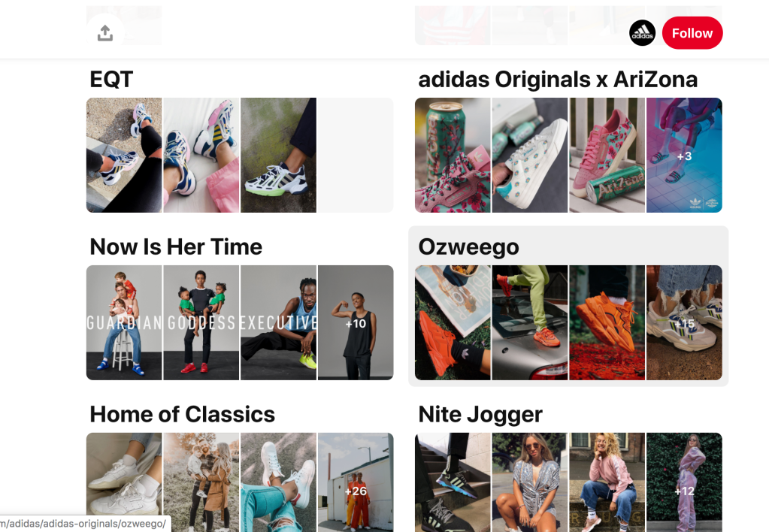
Task: Open the Now Is Her Time board
Action: click(176, 246)
